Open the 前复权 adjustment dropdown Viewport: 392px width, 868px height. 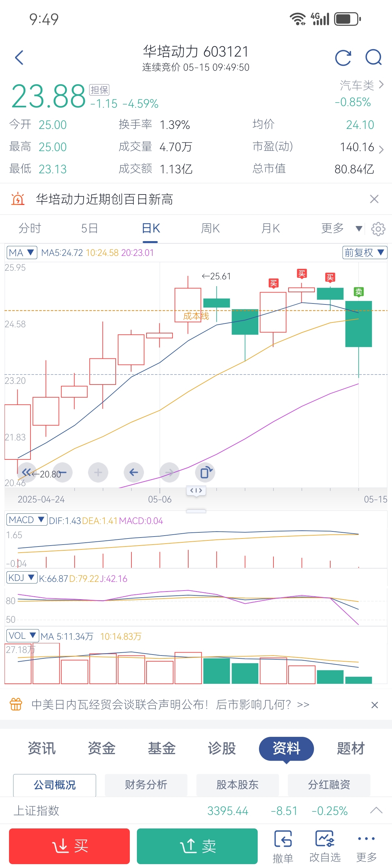pyautogui.click(x=365, y=253)
